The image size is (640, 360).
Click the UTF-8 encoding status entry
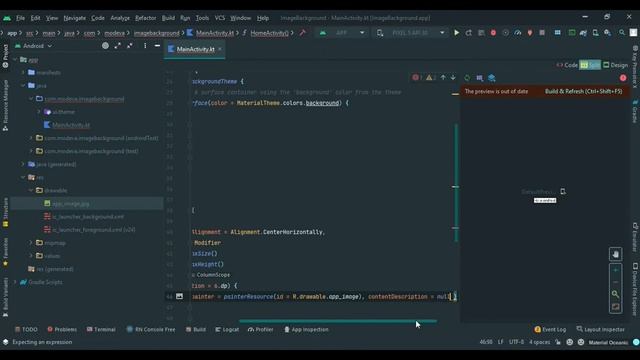click(516, 342)
